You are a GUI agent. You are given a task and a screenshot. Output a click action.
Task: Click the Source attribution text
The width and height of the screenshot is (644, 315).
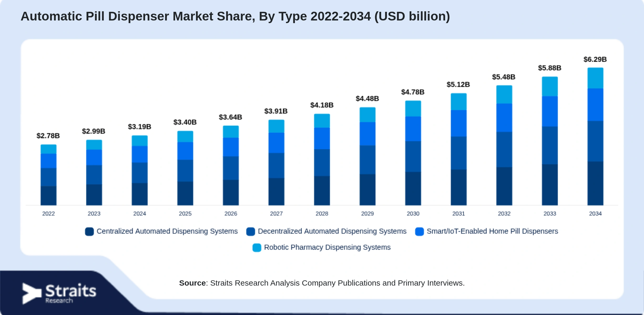(x=322, y=283)
